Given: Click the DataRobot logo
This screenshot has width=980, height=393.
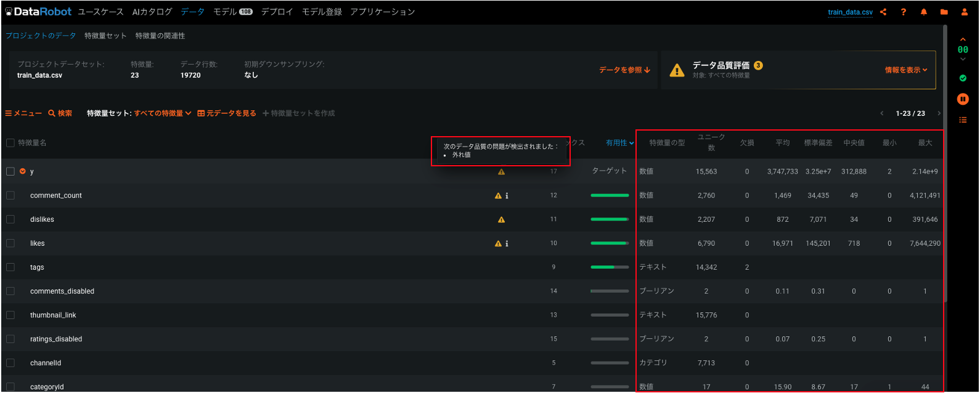Looking at the screenshot, I should point(38,12).
